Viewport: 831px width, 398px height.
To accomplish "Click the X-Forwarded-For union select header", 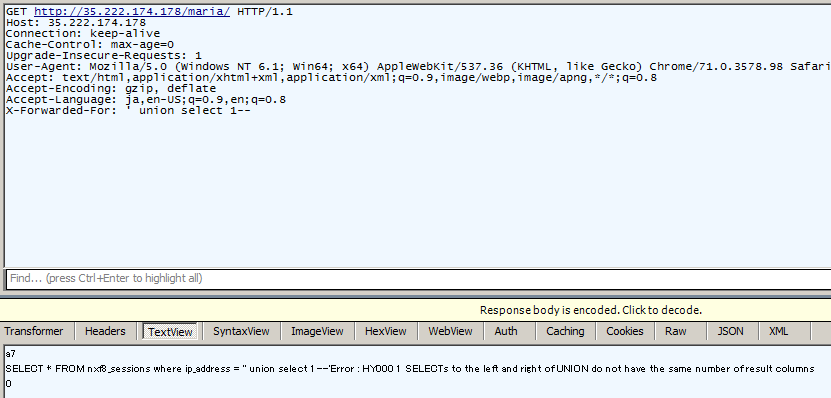I will [128, 111].
